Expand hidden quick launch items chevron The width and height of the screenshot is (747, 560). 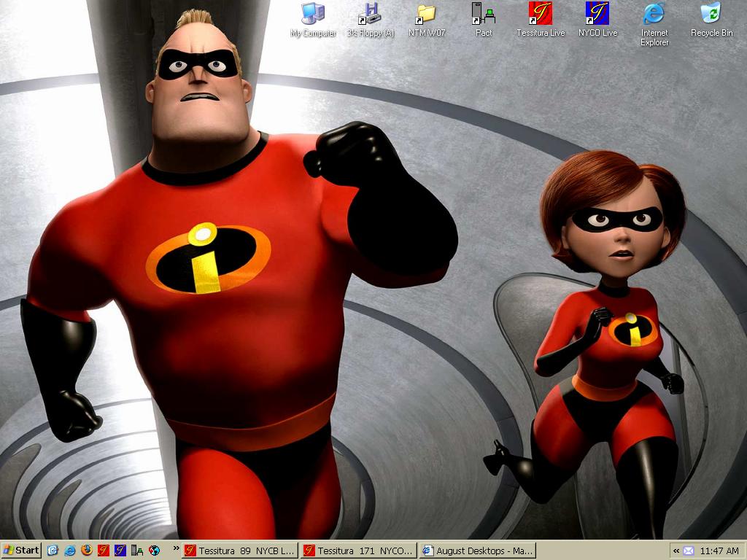tap(176, 548)
